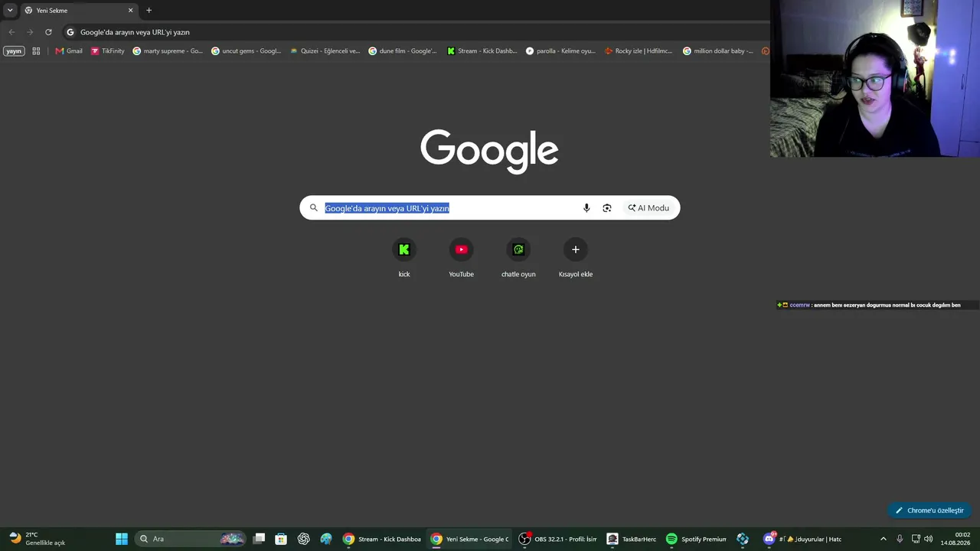Switch to OBS 32.2.1 in taskbar
This screenshot has width=980, height=551.
[x=557, y=539]
